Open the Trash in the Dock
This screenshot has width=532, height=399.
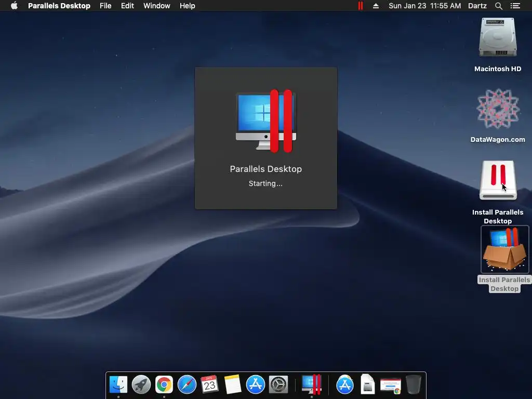click(414, 384)
